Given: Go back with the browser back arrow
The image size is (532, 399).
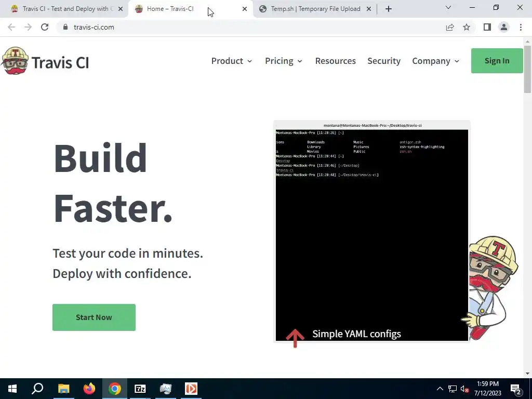Looking at the screenshot, I should point(11,27).
